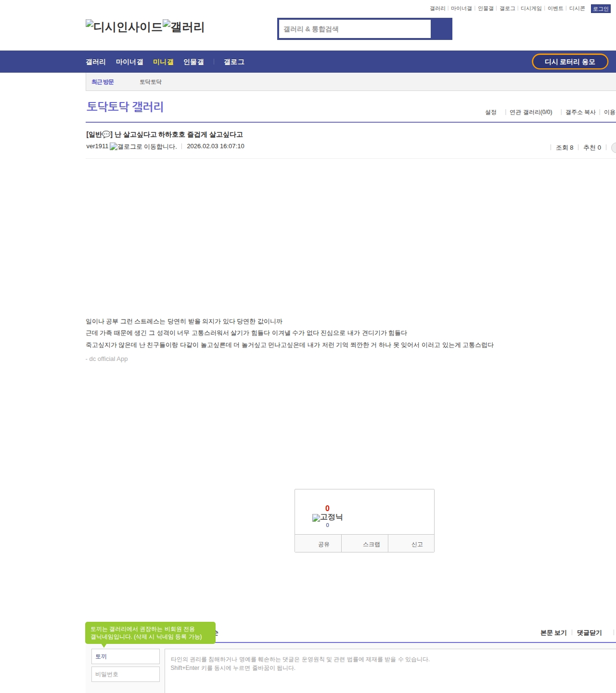Click the 디시인사이드 logo image

(124, 27)
